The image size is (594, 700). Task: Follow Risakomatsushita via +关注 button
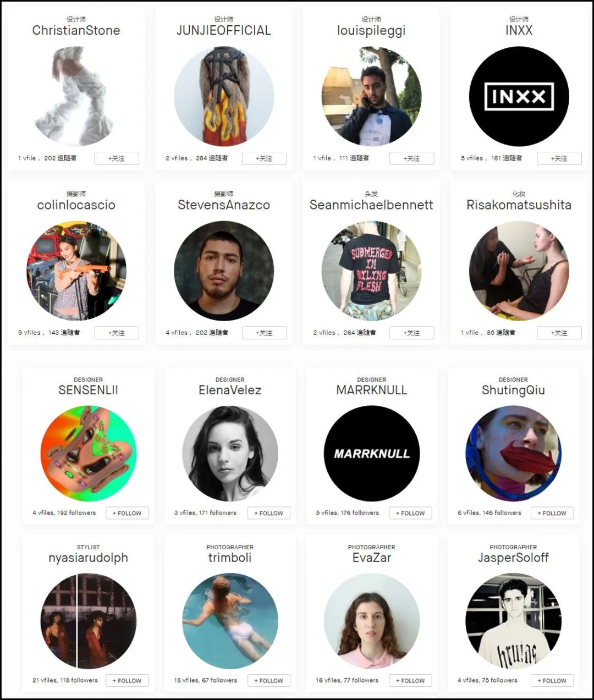[x=559, y=333]
